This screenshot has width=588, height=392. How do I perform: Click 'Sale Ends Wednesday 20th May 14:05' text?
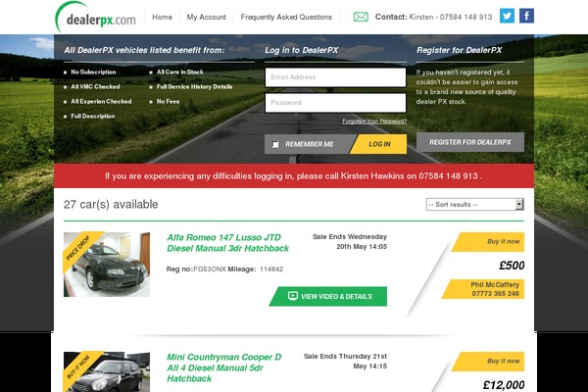click(350, 242)
